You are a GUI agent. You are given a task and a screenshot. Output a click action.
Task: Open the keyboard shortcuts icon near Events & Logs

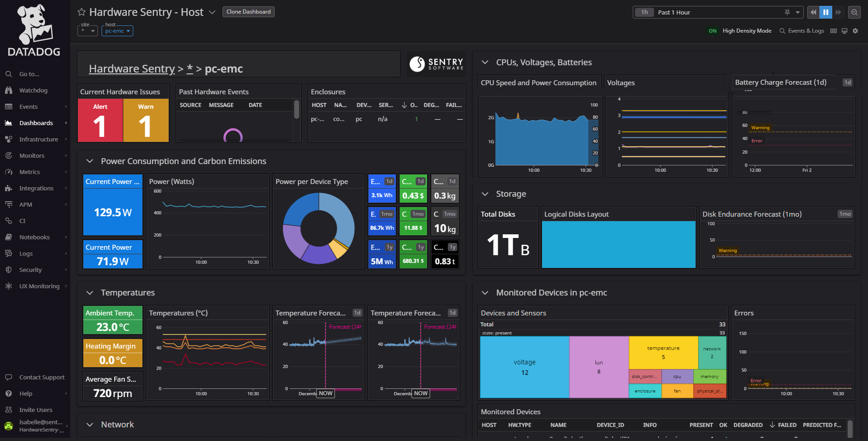pos(833,30)
